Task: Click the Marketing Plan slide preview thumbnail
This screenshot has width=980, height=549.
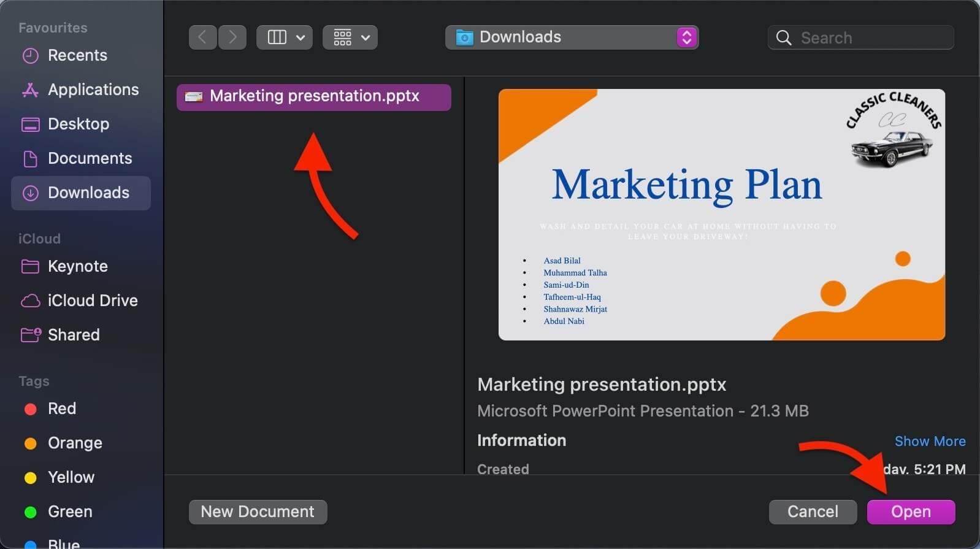Action: point(722,215)
